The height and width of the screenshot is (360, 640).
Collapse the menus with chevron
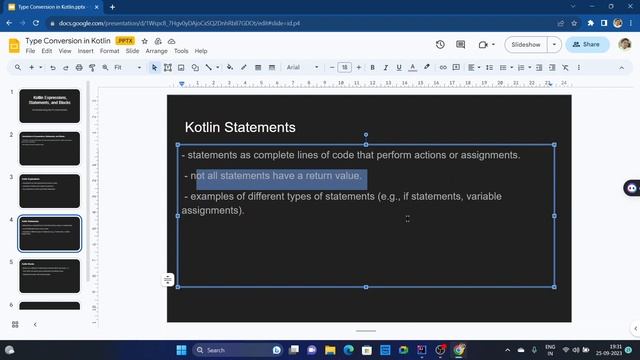(622, 68)
